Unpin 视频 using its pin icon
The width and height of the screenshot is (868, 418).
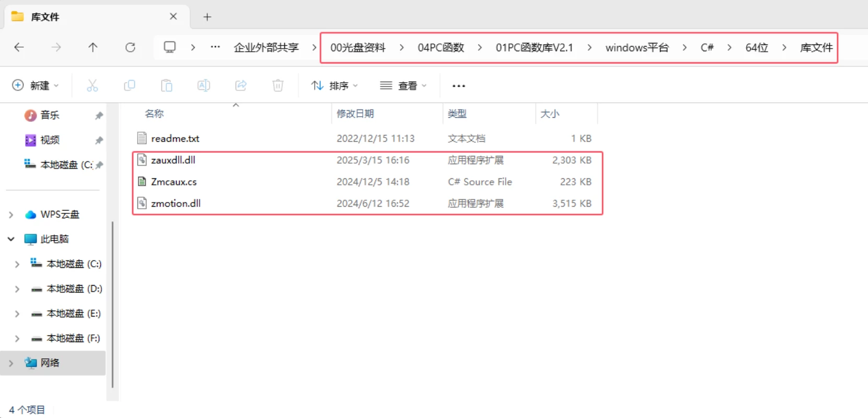pyautogui.click(x=99, y=140)
